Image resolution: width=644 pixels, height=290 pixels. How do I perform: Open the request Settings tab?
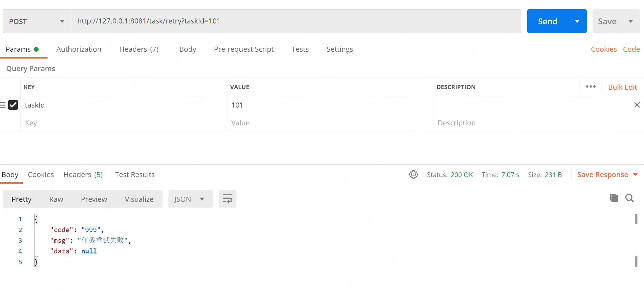tap(340, 49)
